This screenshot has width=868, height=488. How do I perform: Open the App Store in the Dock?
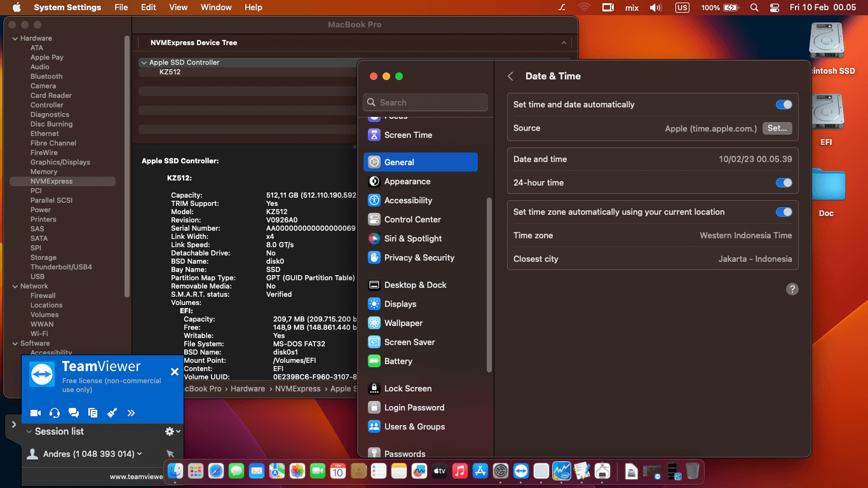pyautogui.click(x=480, y=471)
